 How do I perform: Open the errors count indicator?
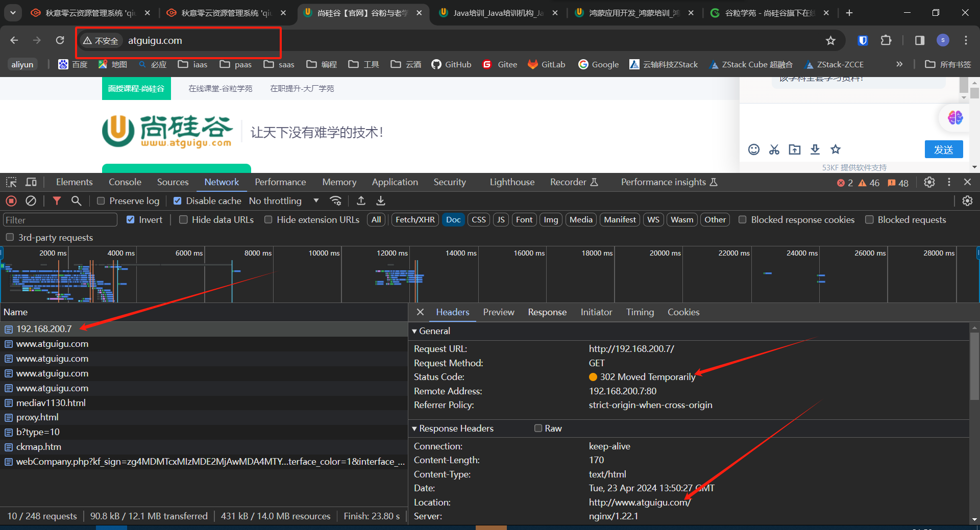point(845,183)
